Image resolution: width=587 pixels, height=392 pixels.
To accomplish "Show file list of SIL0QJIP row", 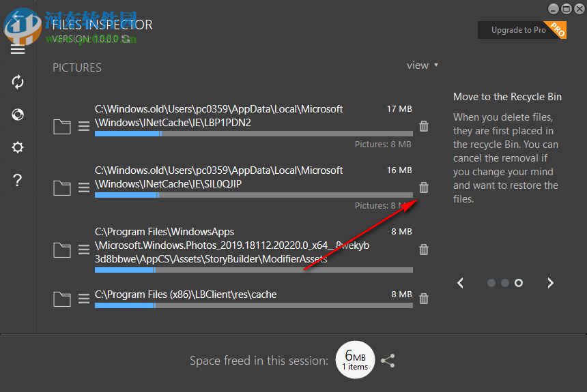I will 84,187.
